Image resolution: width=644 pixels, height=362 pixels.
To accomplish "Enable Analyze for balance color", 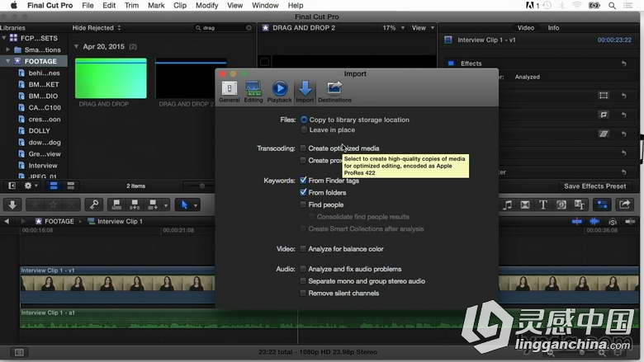I will click(303, 249).
